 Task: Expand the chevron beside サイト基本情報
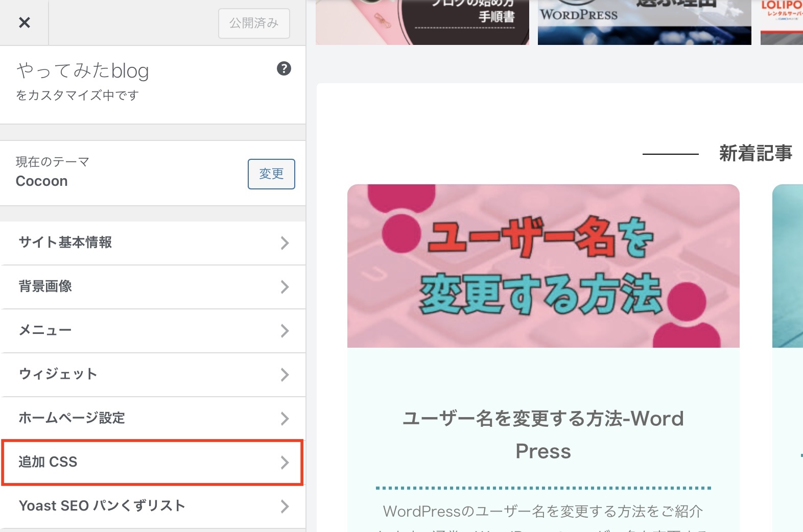point(285,243)
